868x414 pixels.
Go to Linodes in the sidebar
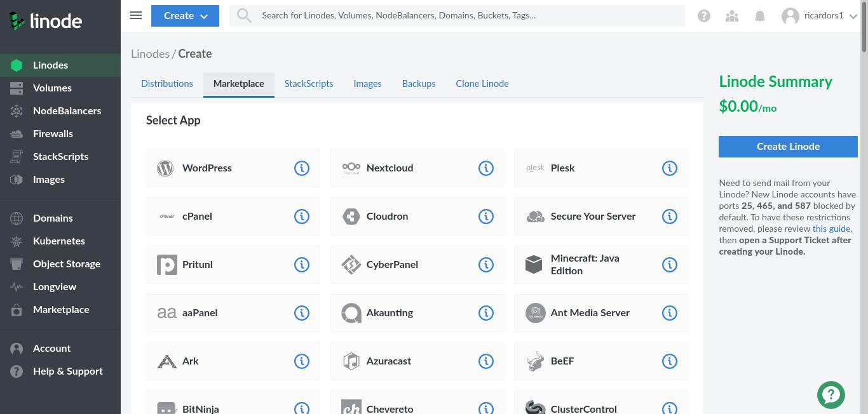60,65
